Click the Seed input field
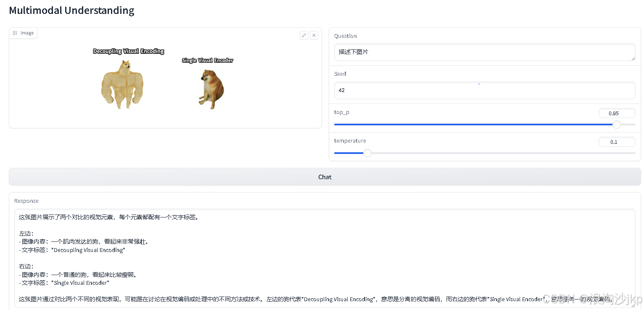Viewport: 644px width, 310px height. (x=484, y=90)
